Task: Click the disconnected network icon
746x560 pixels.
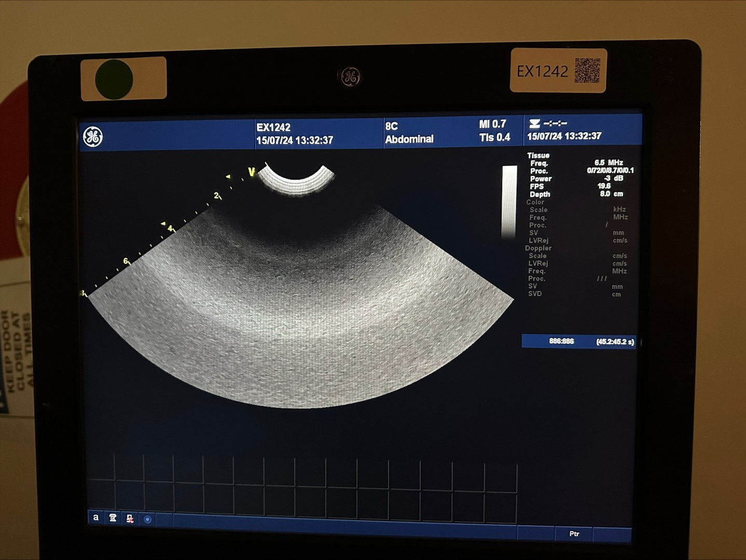Action: point(130,518)
